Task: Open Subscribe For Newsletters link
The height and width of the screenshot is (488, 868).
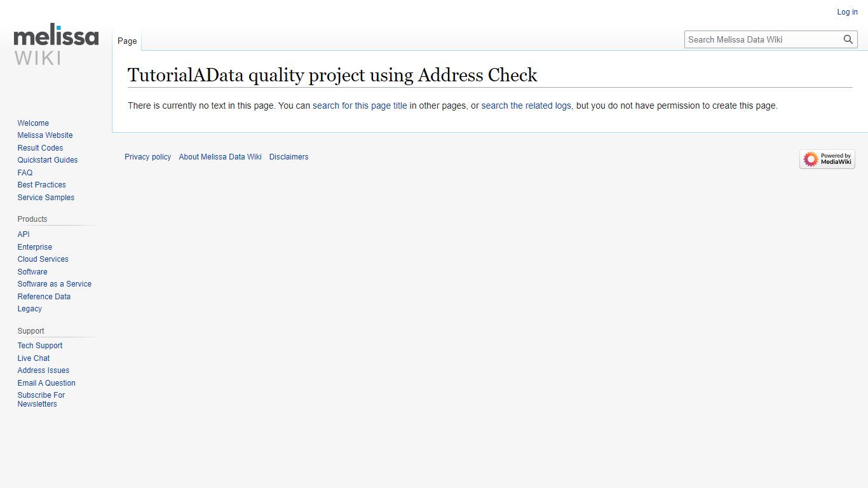Action: tap(41, 400)
